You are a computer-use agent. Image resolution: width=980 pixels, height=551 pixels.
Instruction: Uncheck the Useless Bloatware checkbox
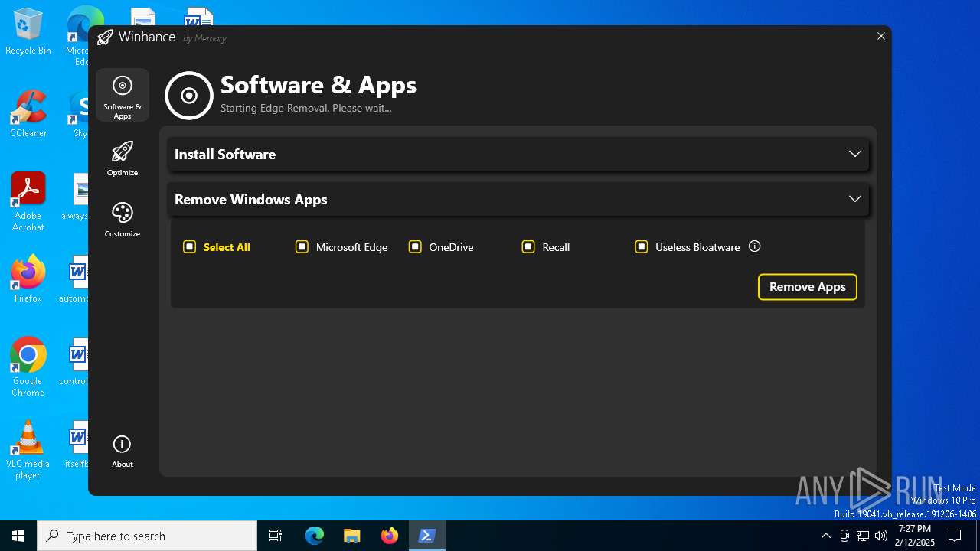[x=642, y=246]
